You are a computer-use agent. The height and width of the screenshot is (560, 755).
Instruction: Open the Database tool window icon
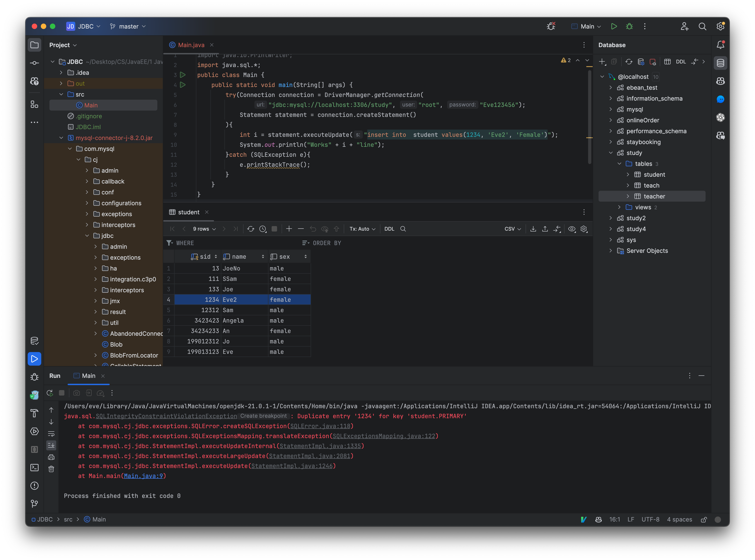coord(720,63)
